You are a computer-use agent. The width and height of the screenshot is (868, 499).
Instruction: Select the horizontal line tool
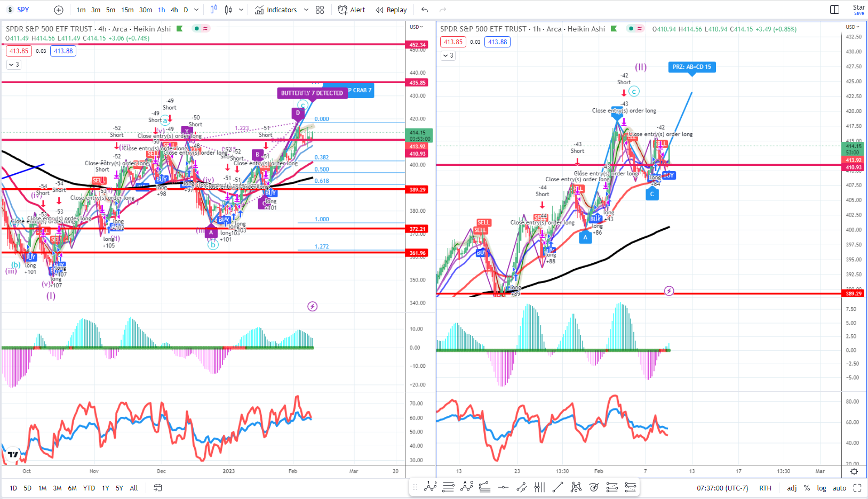click(x=503, y=487)
